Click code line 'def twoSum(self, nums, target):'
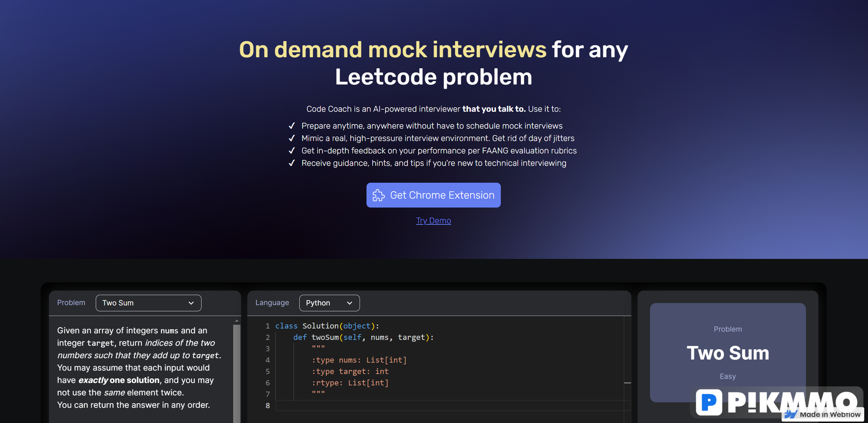 pyautogui.click(x=363, y=337)
